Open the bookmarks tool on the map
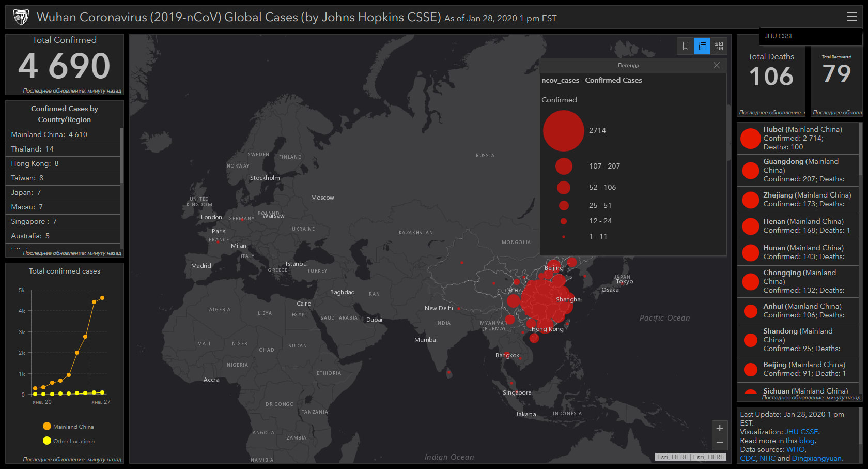868x469 pixels. click(686, 46)
